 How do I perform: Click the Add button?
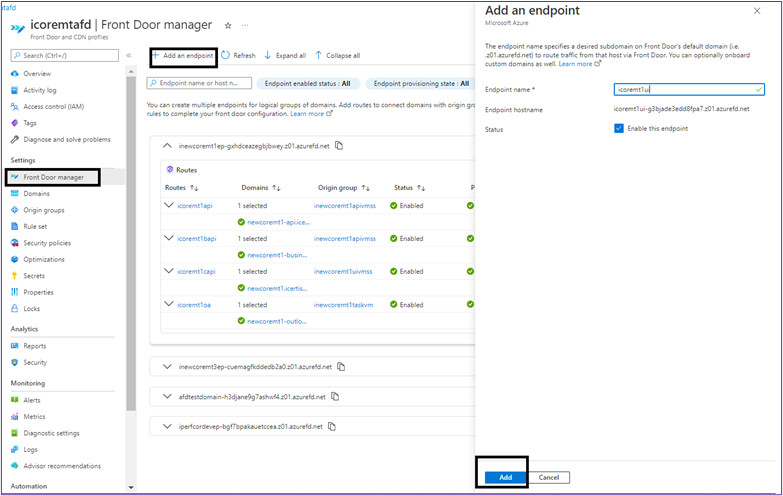coord(505,477)
